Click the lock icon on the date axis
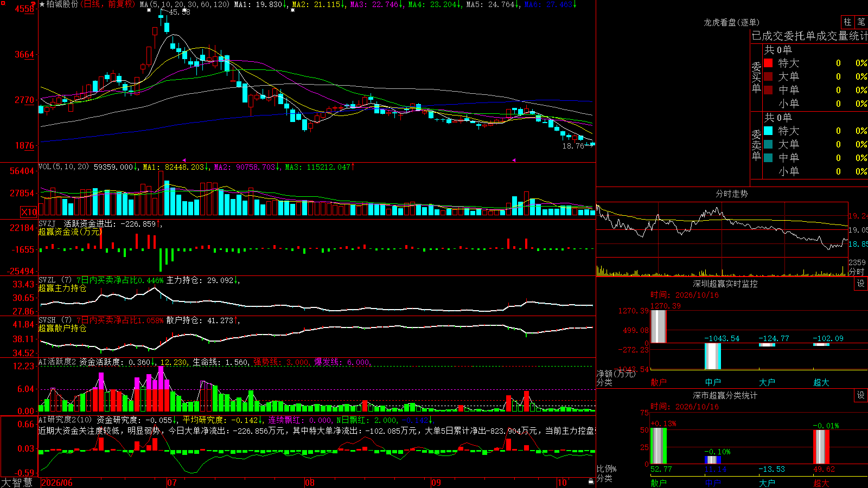Image resolution: width=868 pixels, height=488 pixels. pyautogui.click(x=591, y=481)
